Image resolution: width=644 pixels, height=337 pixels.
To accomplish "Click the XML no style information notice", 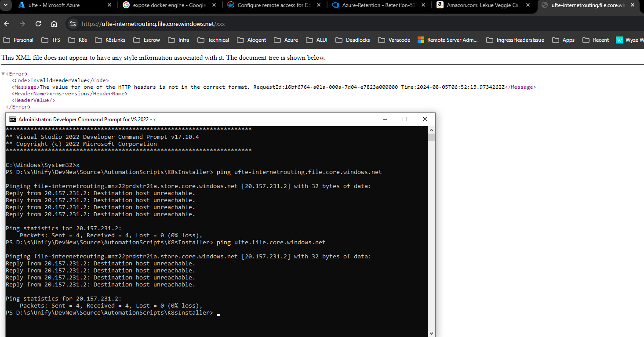I will [x=164, y=58].
